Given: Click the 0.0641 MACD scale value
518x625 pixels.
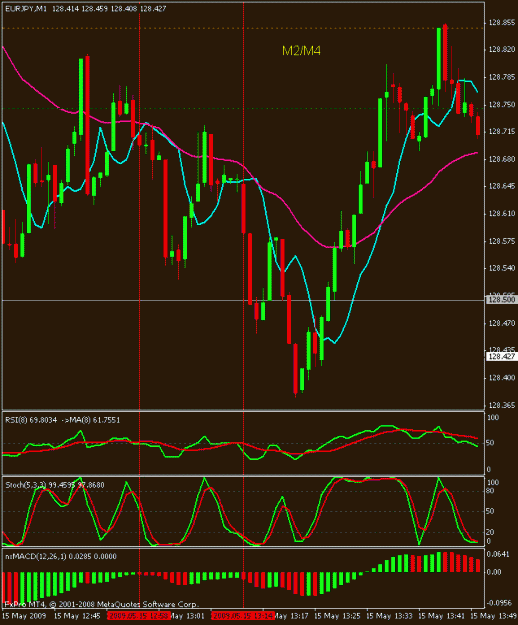Looking at the screenshot, I should (x=498, y=554).
